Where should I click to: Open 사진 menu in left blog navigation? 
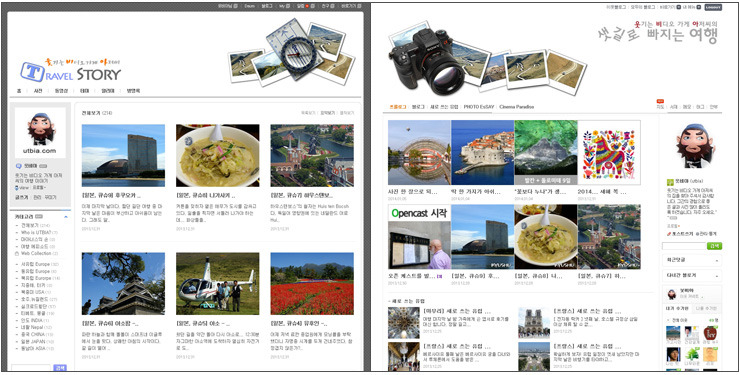pyautogui.click(x=38, y=91)
